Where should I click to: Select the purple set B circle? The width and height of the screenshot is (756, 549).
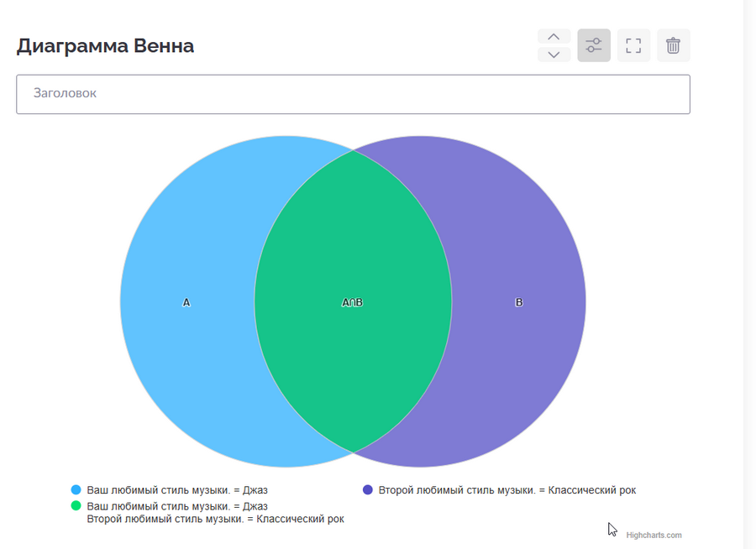[519, 252]
